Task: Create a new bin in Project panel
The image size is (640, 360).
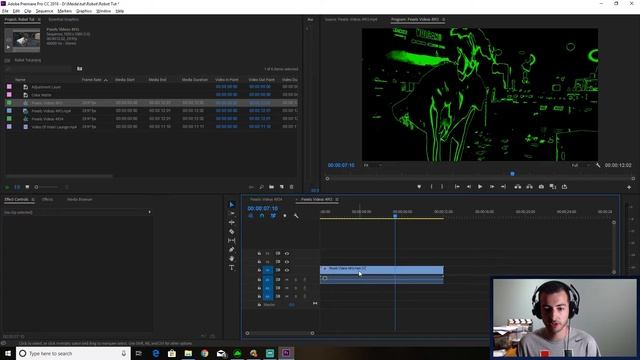Action: pos(271,187)
